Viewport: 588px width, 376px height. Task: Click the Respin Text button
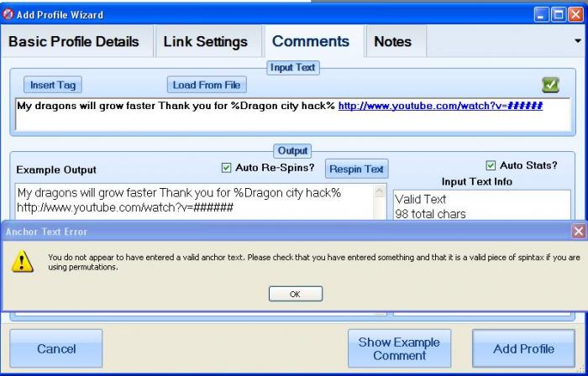point(356,169)
